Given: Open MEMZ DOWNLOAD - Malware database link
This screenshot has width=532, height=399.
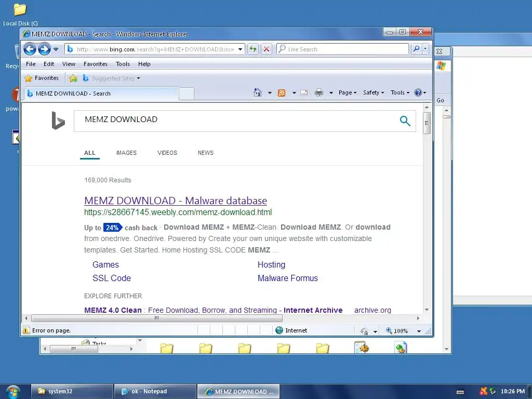Looking at the screenshot, I should click(x=176, y=201).
